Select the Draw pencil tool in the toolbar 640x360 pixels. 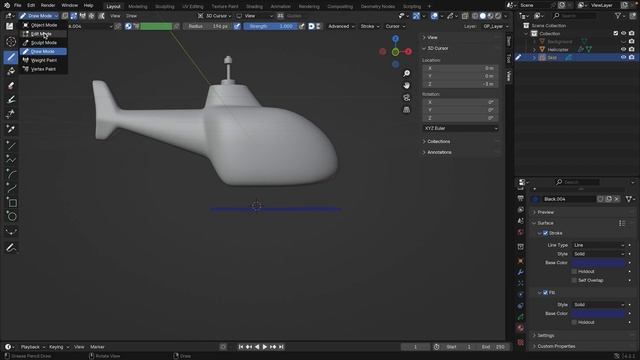(11, 57)
